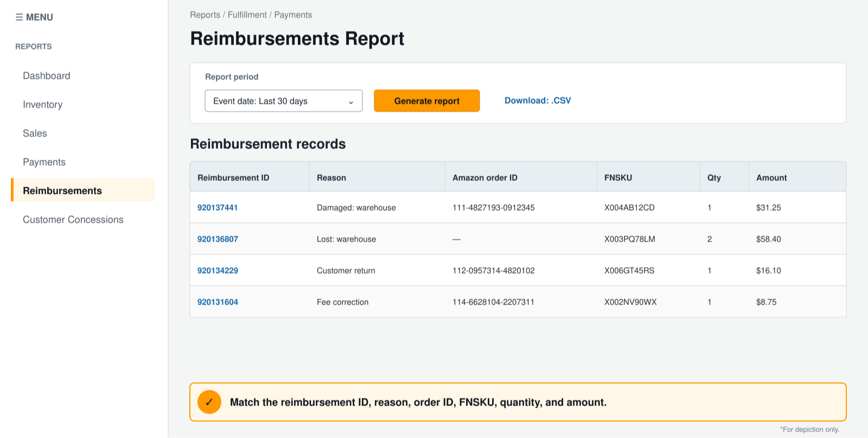
Task: Select the 'Fee correction' reason cell
Action: (342, 302)
